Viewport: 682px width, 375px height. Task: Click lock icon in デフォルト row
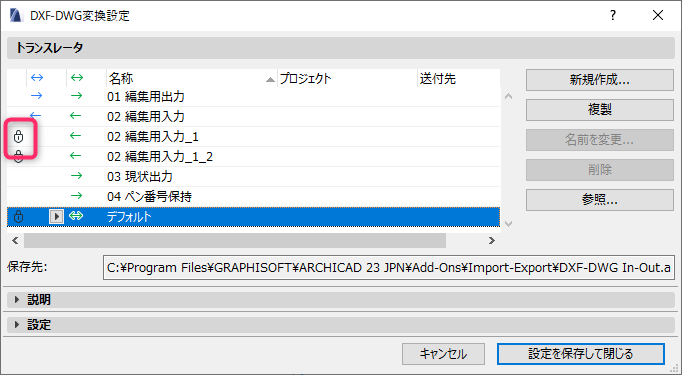[x=18, y=216]
